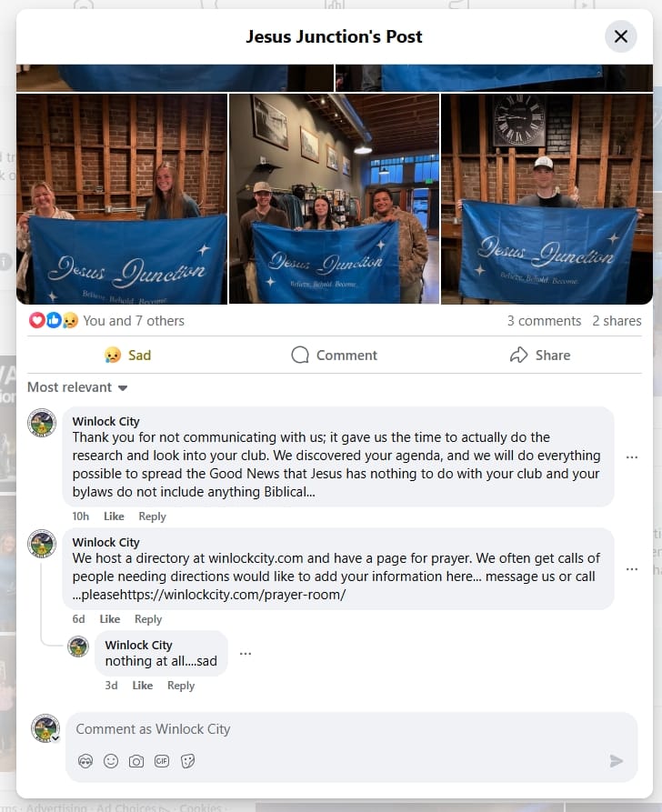Open the 2 shares list
The width and height of the screenshot is (662, 812).
[x=617, y=321]
